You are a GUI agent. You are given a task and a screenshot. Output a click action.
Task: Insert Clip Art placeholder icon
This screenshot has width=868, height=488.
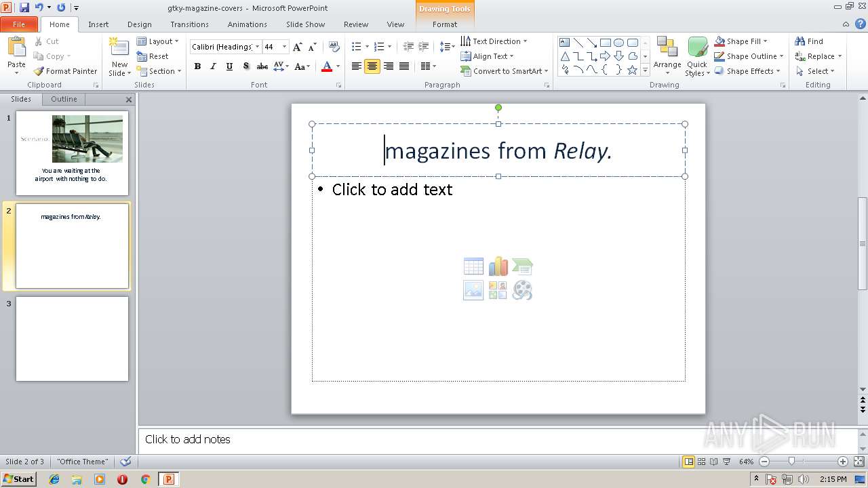tap(498, 290)
